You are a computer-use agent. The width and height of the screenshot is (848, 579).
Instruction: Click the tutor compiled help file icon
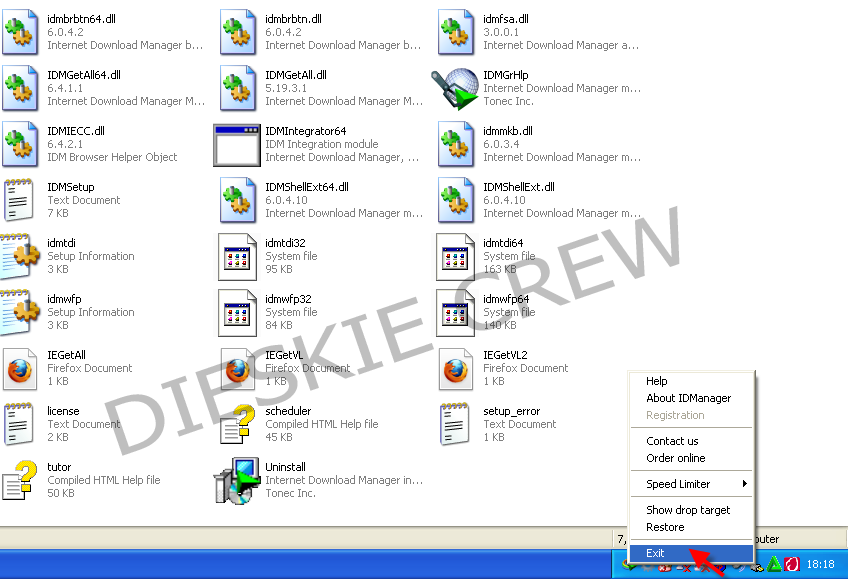pyautogui.click(x=19, y=480)
